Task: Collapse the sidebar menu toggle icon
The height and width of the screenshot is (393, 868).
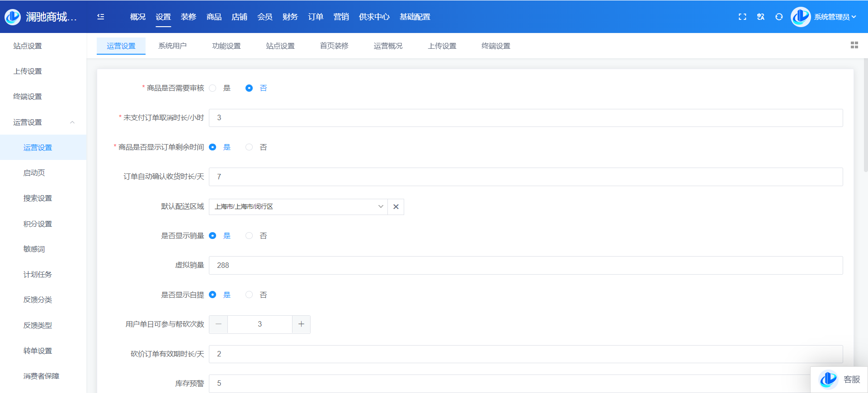Action: (x=101, y=17)
